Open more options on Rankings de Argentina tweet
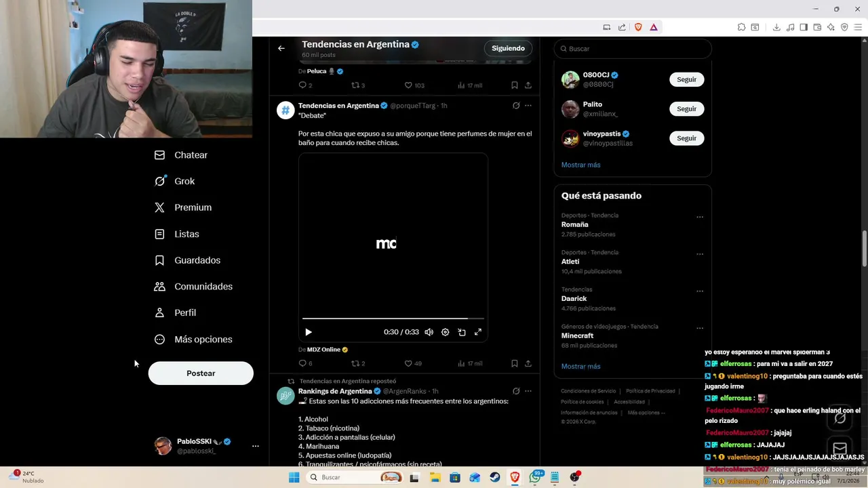Screen dimensions: 868x488 click(x=528, y=391)
